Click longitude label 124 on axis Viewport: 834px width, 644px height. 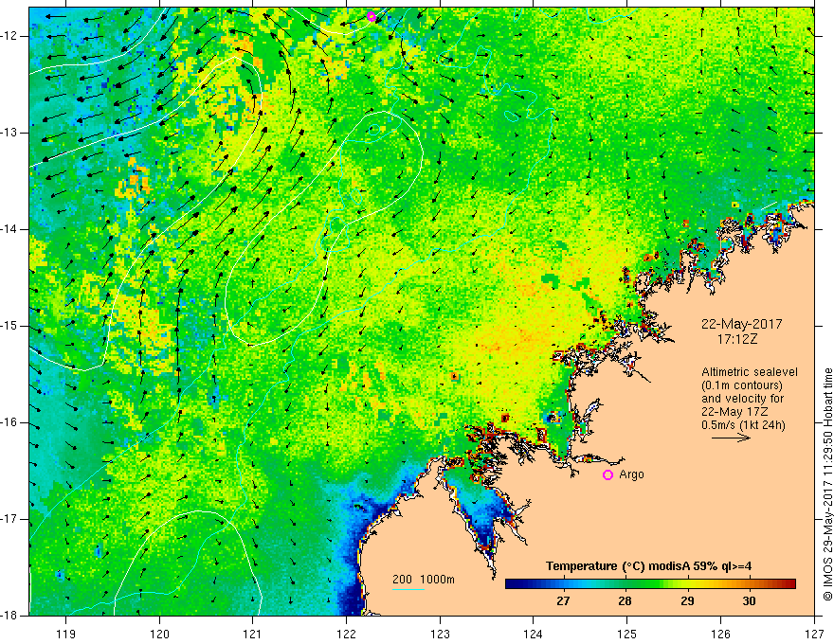pos(534,634)
